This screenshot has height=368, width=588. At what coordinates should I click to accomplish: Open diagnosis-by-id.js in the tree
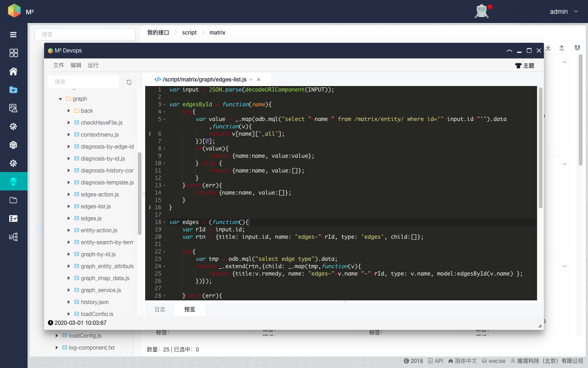click(103, 159)
